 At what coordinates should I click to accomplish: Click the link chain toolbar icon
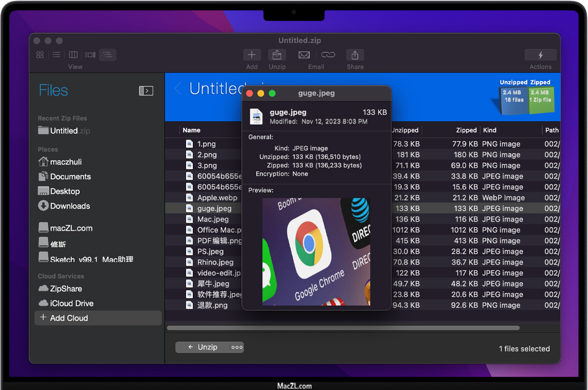328,55
